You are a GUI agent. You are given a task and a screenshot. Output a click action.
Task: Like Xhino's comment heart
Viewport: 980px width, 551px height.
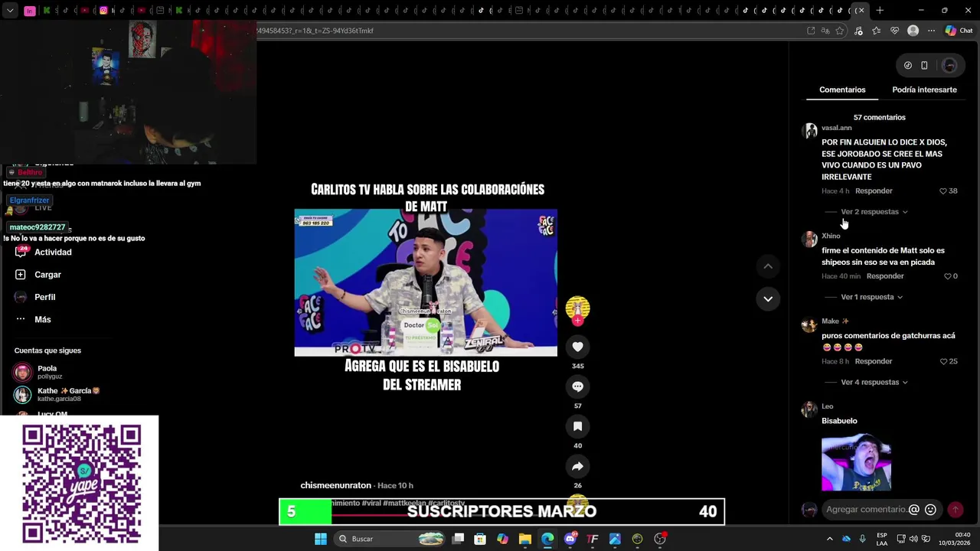click(948, 276)
